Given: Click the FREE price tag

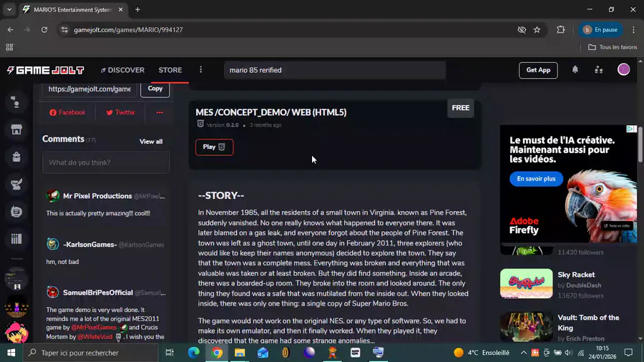Looking at the screenshot, I should [460, 107].
